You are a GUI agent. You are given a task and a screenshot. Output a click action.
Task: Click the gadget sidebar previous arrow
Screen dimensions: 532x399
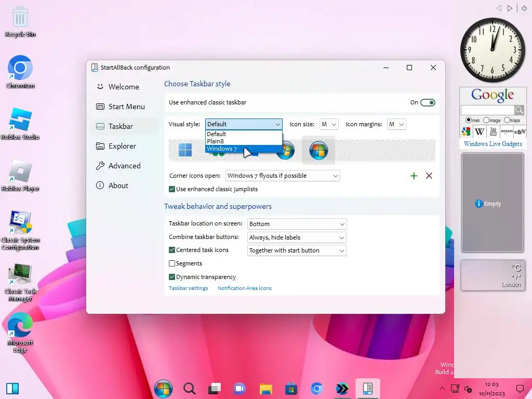pyautogui.click(x=499, y=8)
